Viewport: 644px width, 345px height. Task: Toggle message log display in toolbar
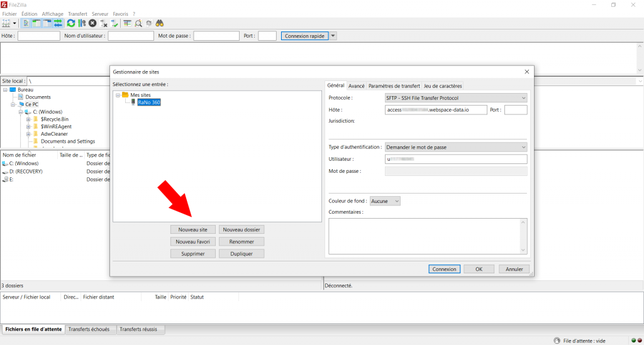pyautogui.click(x=26, y=23)
